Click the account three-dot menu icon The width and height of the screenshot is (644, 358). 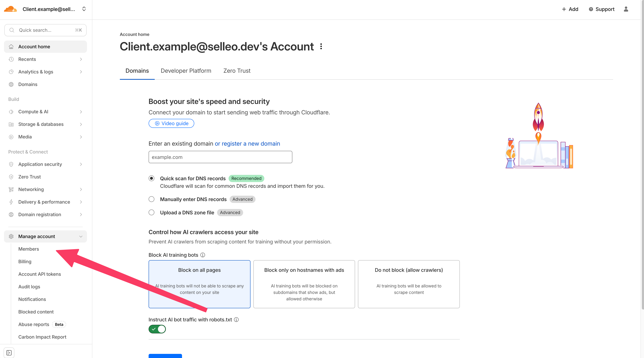tap(321, 47)
